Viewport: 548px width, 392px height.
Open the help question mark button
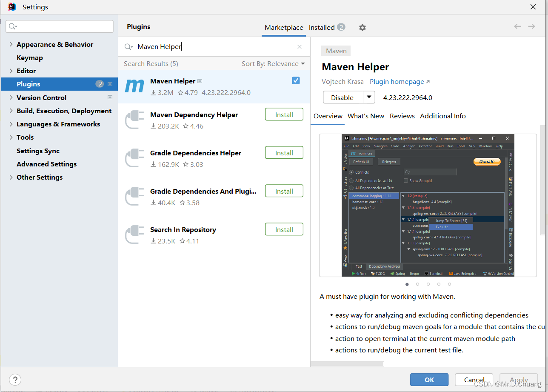click(15, 380)
